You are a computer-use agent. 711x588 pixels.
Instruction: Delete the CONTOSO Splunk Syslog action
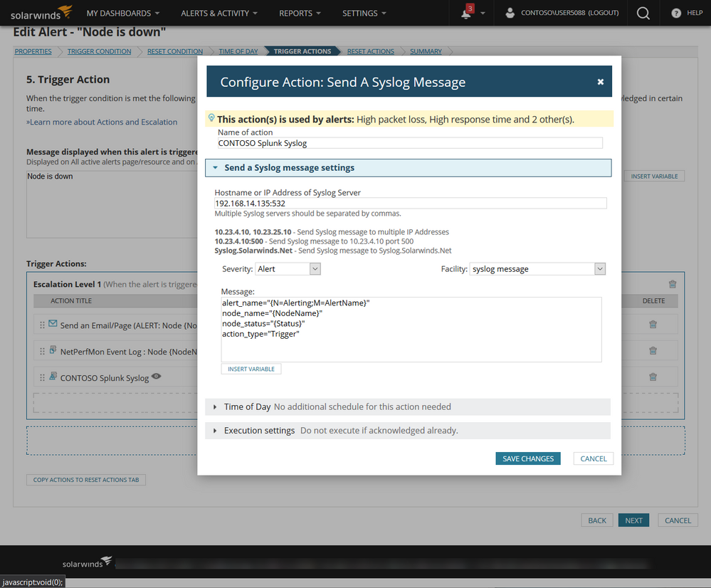(x=653, y=377)
